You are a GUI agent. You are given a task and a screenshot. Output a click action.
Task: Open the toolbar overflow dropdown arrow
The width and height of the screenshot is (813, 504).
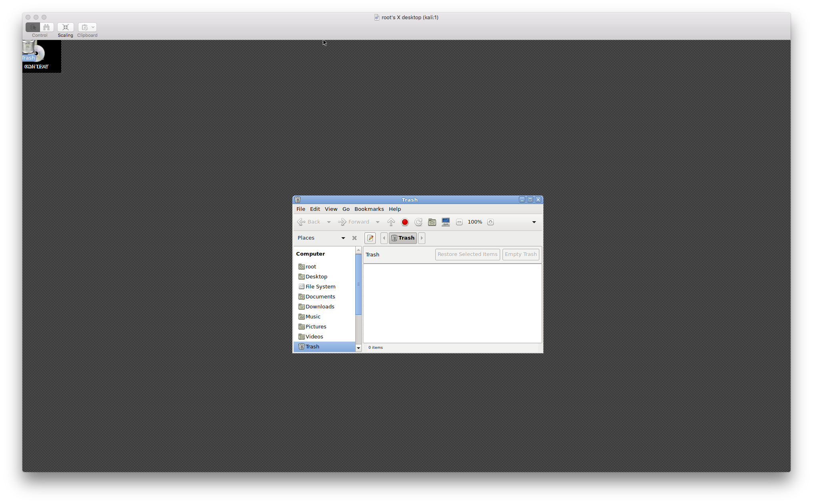534,222
